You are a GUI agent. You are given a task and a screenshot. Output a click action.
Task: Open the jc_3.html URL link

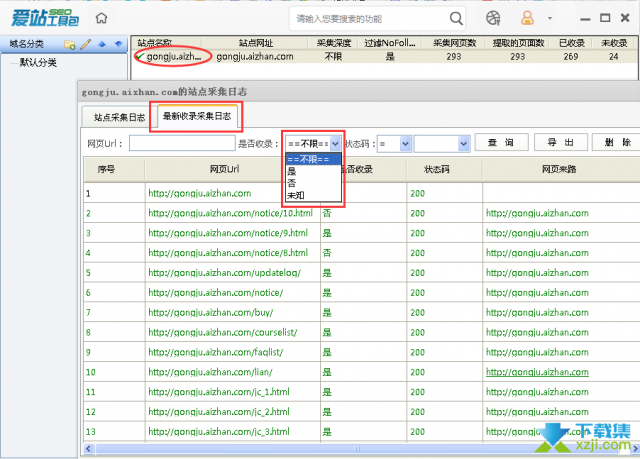[219, 432]
